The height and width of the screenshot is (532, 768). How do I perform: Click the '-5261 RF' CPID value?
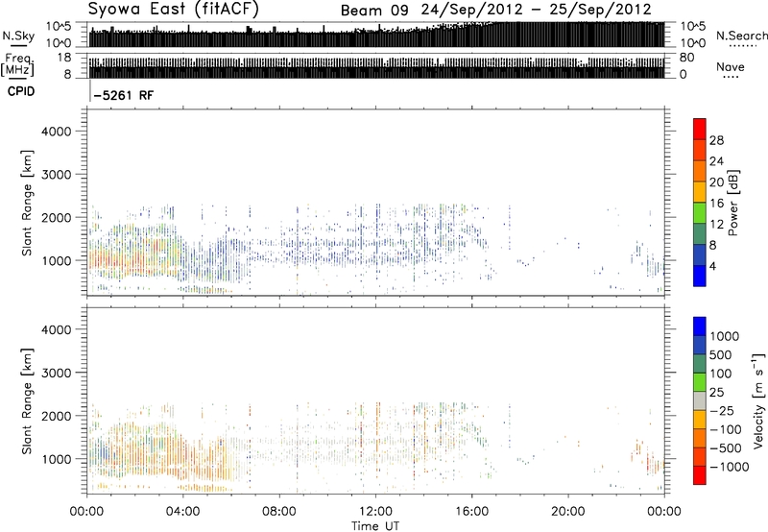tap(124, 95)
